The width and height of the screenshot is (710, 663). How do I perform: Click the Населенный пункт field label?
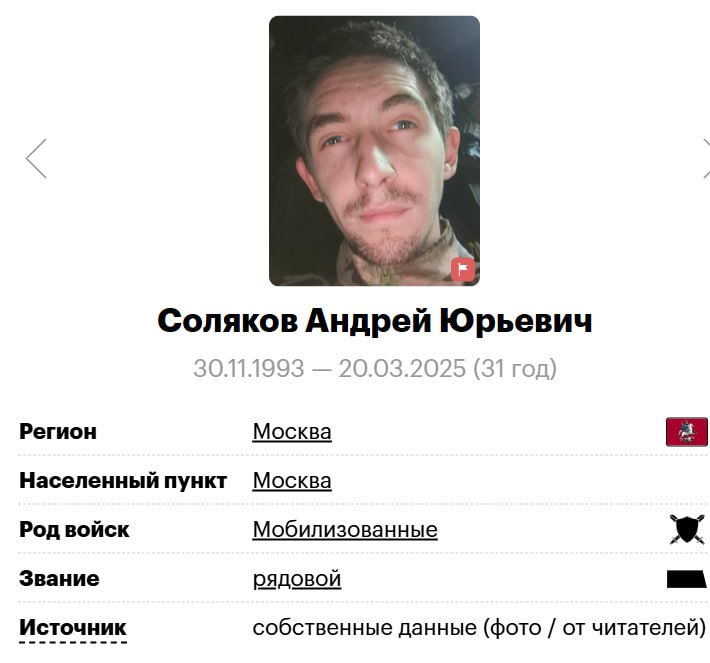123,480
